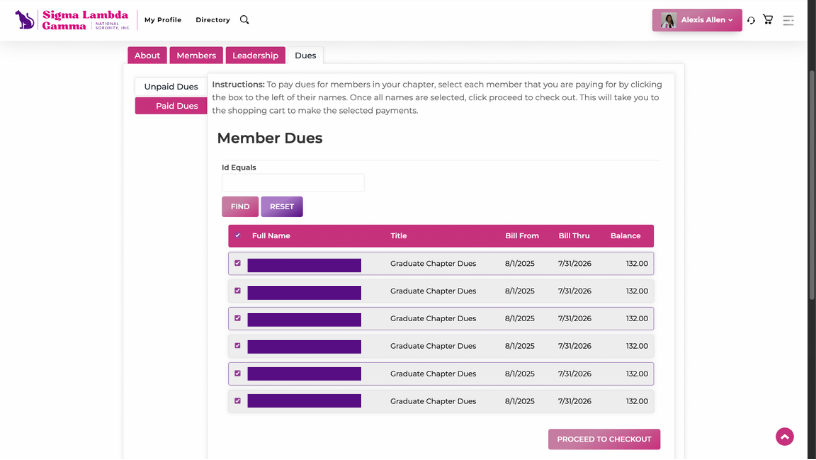Toggle the select-all checkbox in table header
The image size is (816, 460).
pyautogui.click(x=238, y=236)
